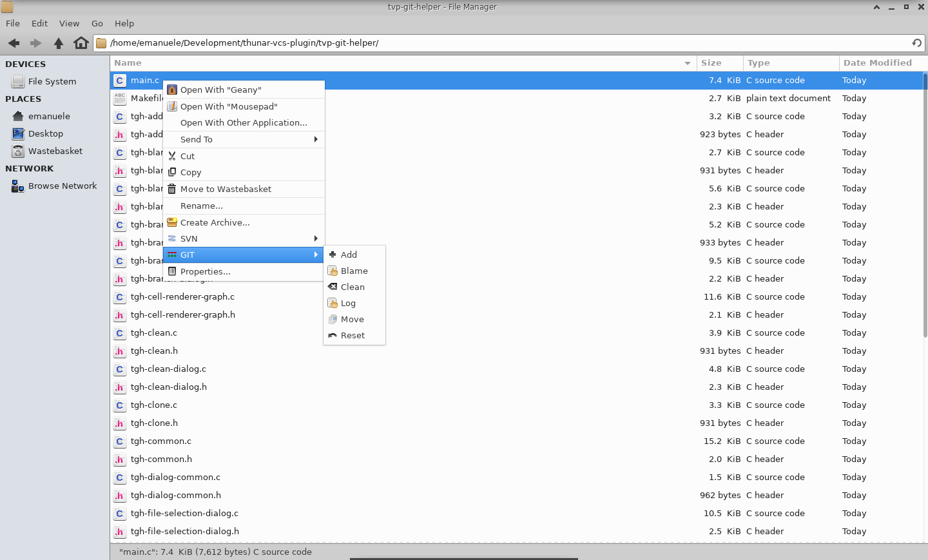
Task: Select the tgh-clean.c file
Action: pos(153,333)
